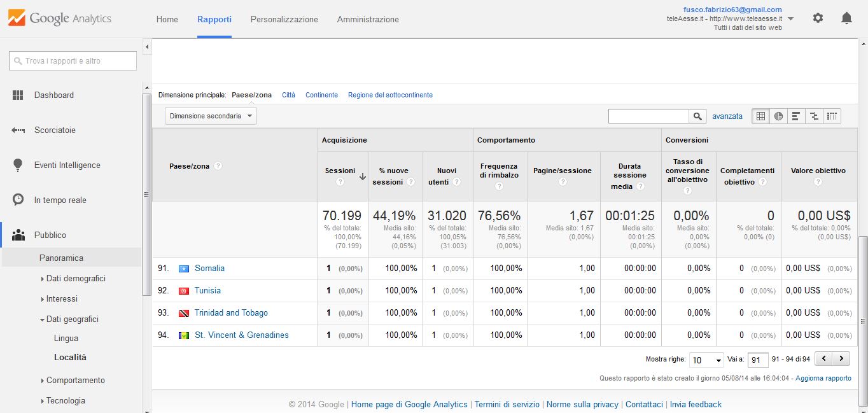Click the Aggiorna rapporto link
868x413 pixels.
(x=823, y=378)
